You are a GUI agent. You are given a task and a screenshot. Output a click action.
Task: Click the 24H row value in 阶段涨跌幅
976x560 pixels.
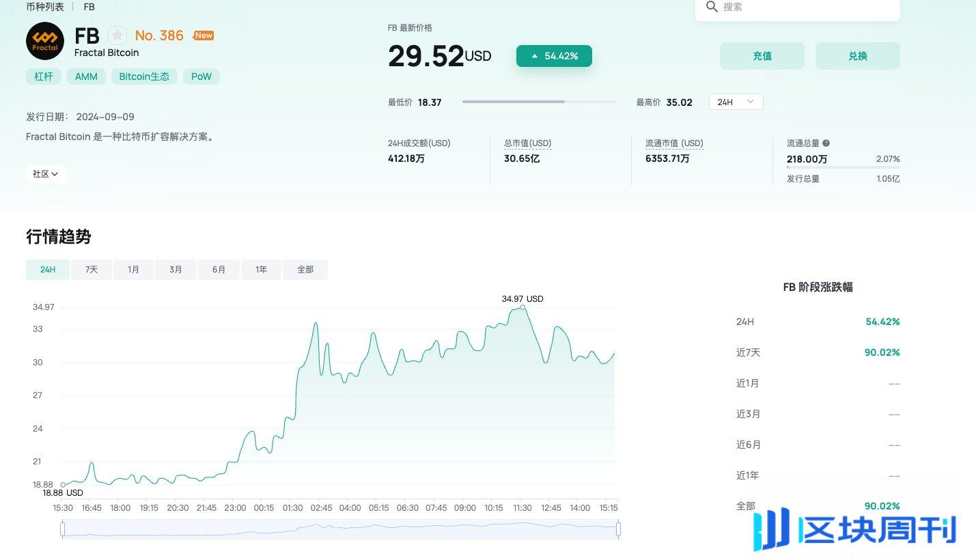point(882,322)
